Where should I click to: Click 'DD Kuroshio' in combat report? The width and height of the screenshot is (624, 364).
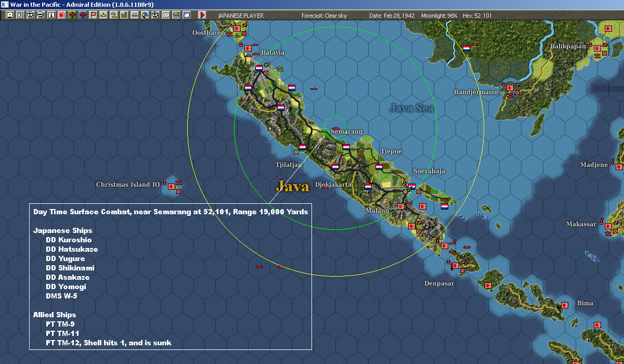69,240
